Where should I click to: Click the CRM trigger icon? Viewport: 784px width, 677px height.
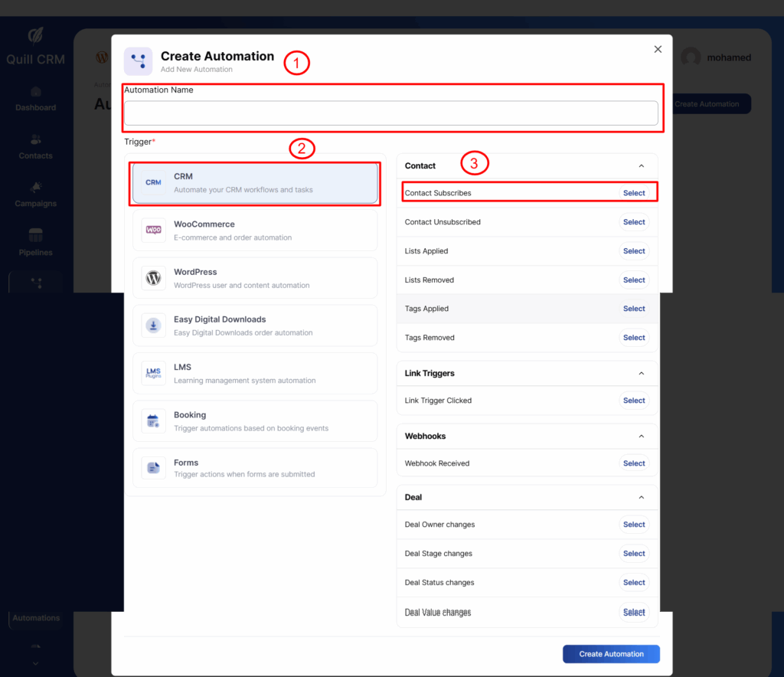coord(153,182)
